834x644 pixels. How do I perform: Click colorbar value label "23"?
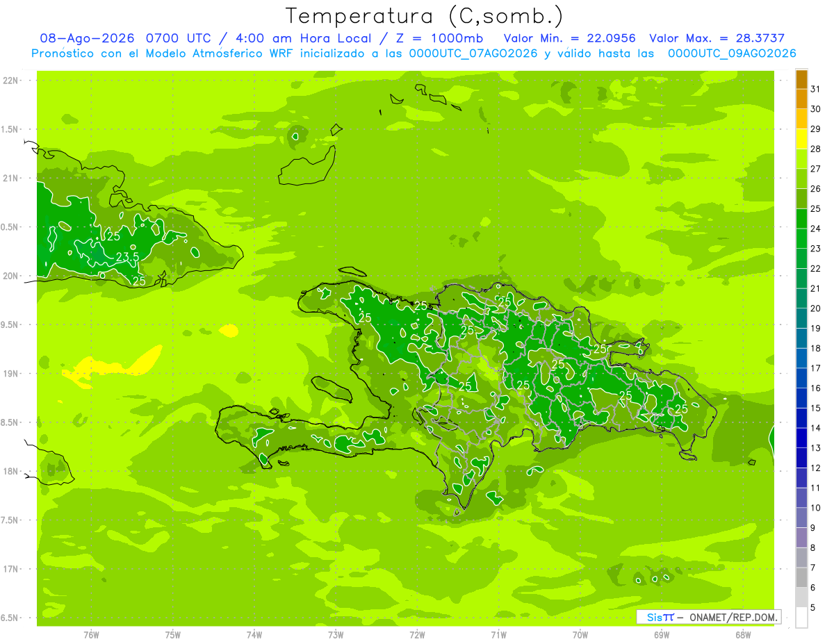point(815,249)
